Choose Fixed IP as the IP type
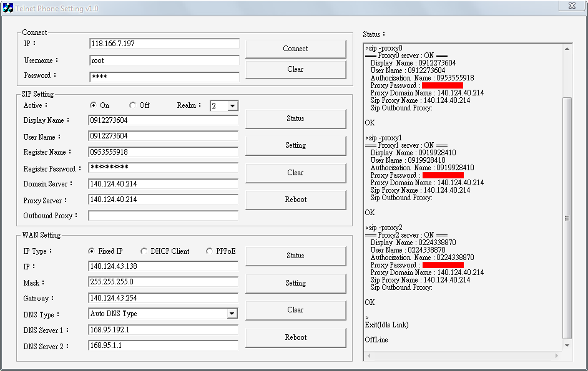 click(91, 251)
